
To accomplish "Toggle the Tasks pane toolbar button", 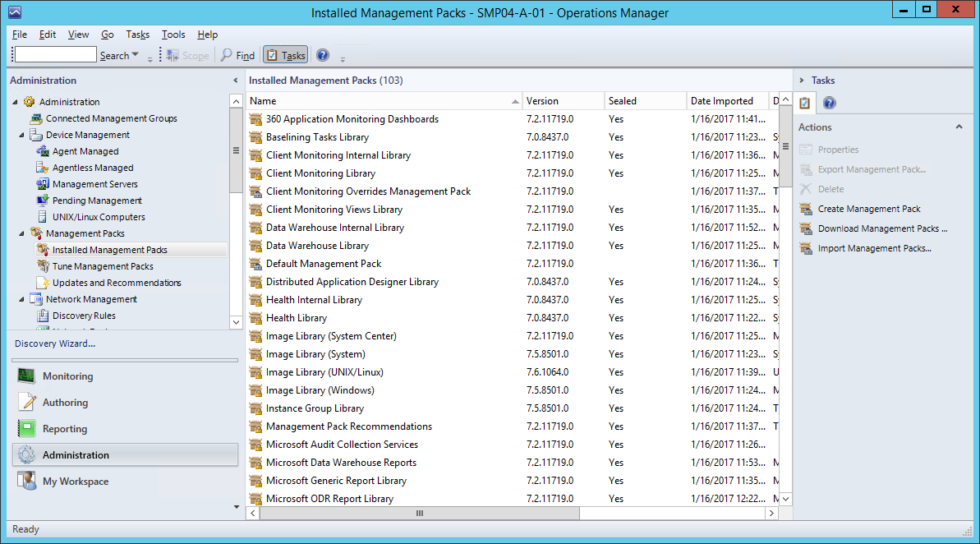I will pos(285,55).
